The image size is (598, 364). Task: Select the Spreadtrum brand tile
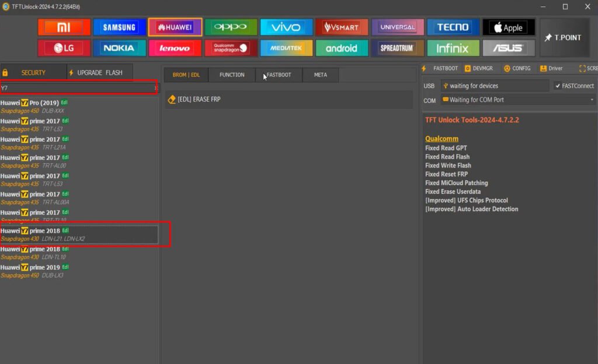tap(397, 48)
